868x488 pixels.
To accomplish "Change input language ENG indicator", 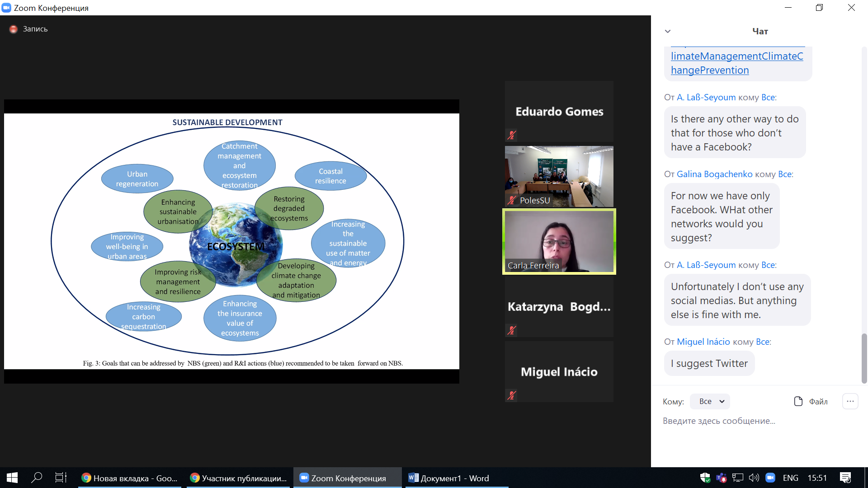I will (791, 478).
